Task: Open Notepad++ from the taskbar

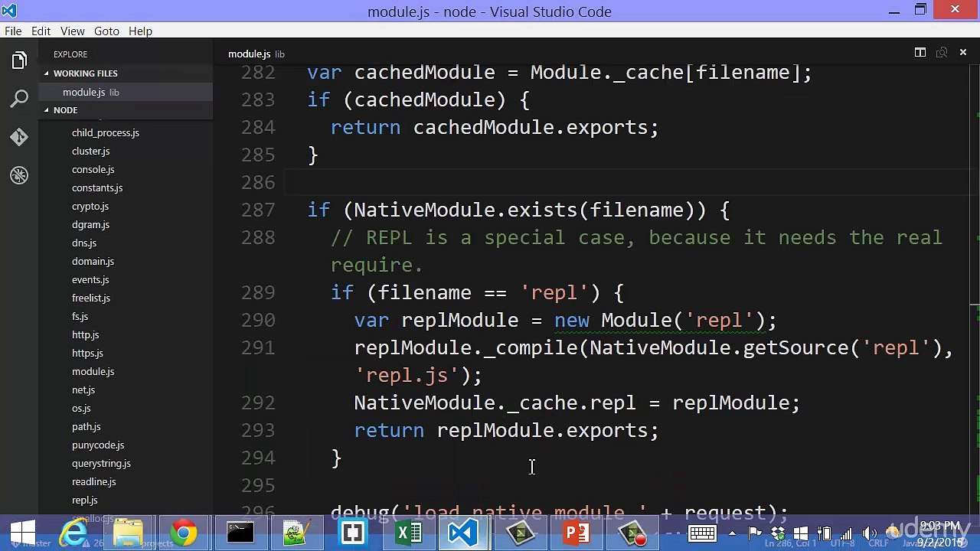Action: click(296, 533)
